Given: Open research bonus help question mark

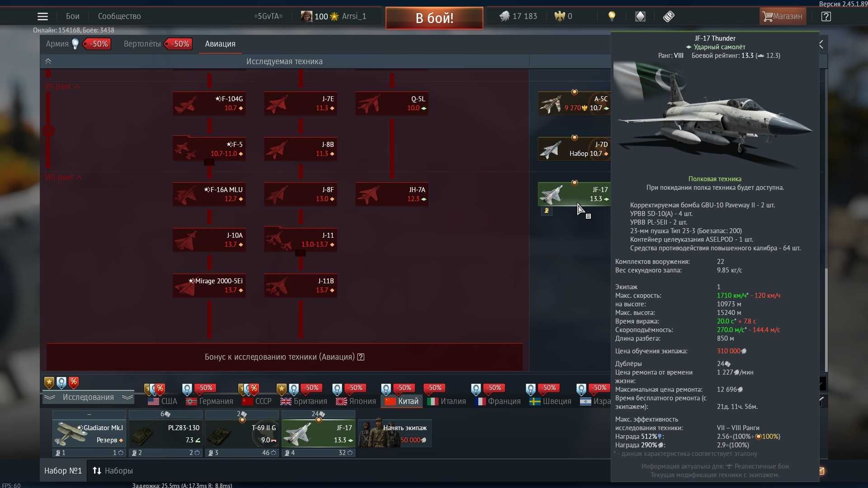Looking at the screenshot, I should pyautogui.click(x=361, y=357).
